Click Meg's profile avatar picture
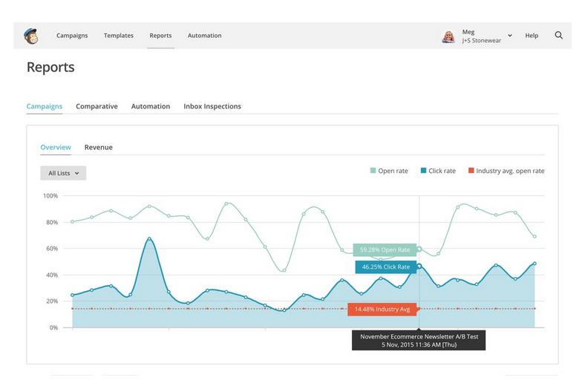The height and width of the screenshot is (386, 588). (448, 36)
